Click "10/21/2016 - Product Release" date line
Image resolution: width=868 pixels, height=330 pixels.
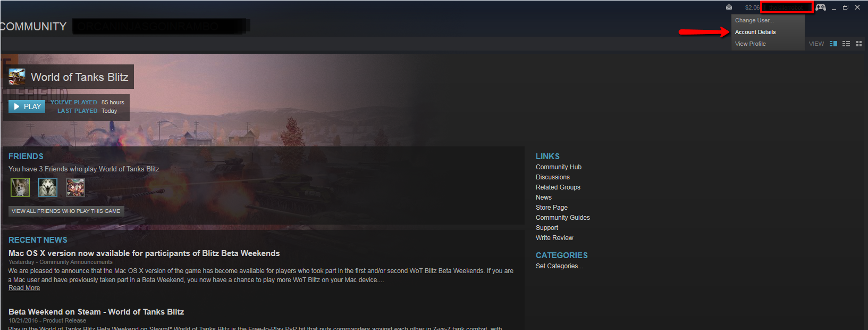tap(47, 320)
